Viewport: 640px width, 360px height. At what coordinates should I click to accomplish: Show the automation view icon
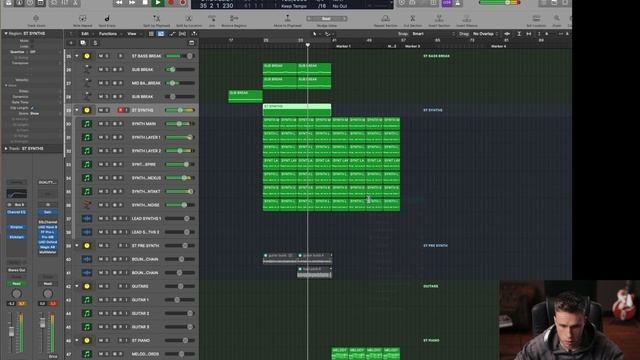(172, 34)
